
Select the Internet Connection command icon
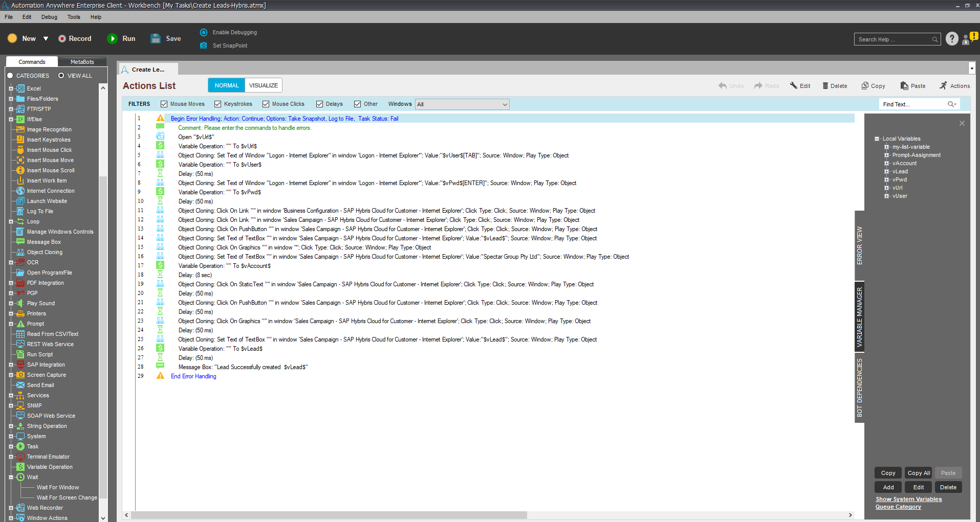click(x=20, y=191)
